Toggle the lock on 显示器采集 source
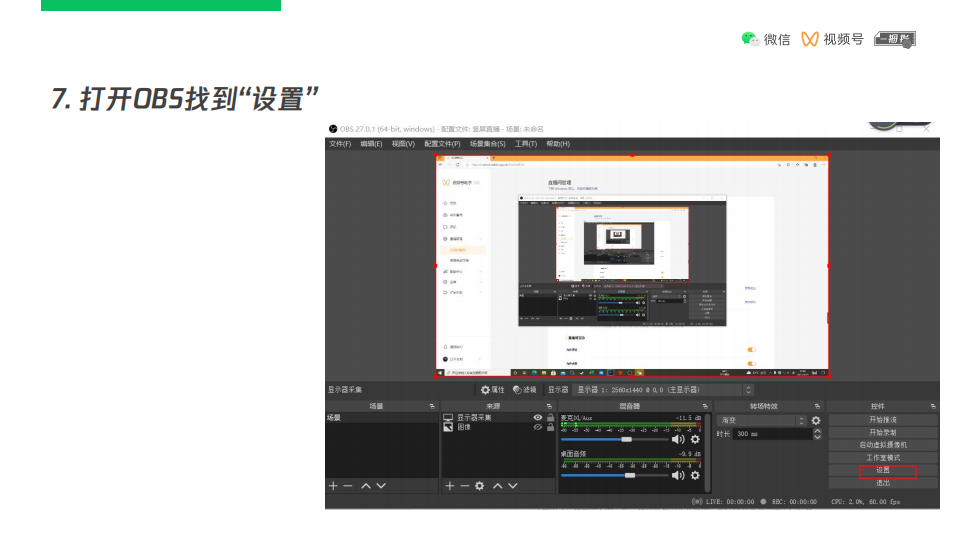960x540 pixels. point(550,417)
